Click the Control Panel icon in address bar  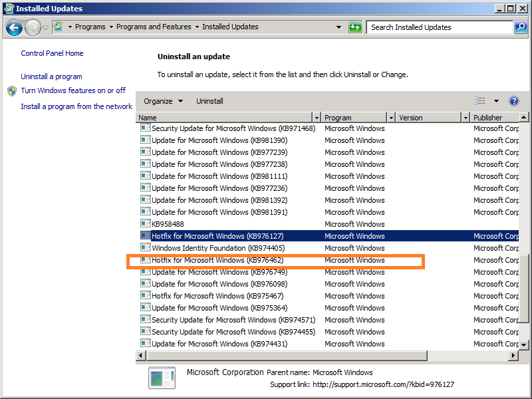[59, 27]
